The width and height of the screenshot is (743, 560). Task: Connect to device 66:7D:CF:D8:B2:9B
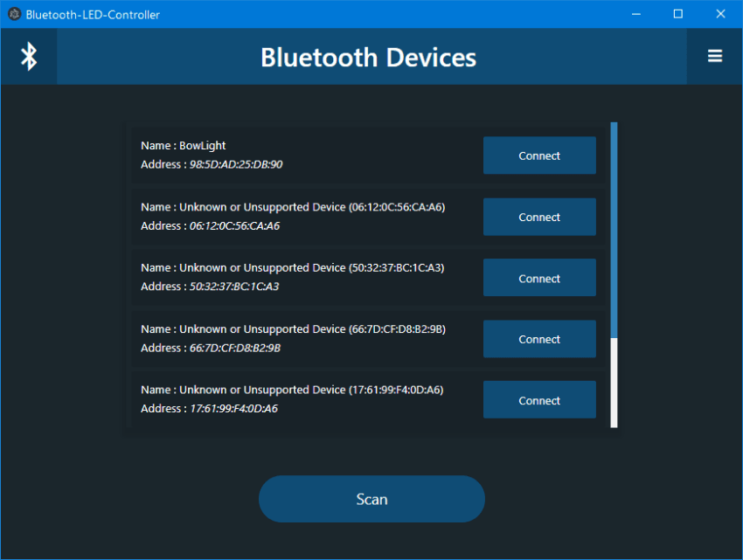pos(539,339)
